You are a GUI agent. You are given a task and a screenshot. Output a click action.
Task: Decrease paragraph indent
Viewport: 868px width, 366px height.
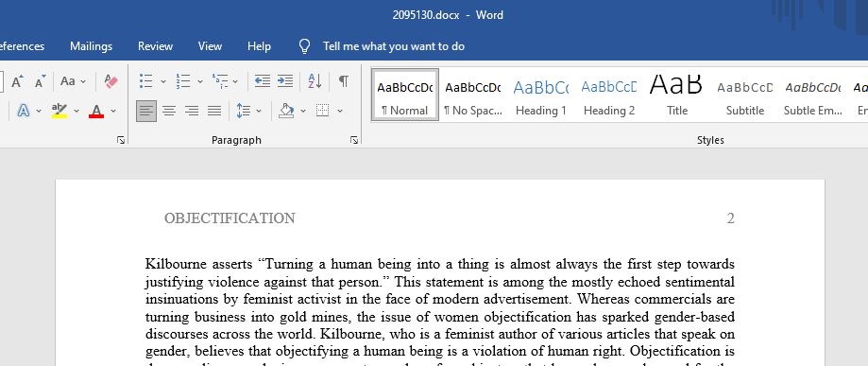coord(263,81)
